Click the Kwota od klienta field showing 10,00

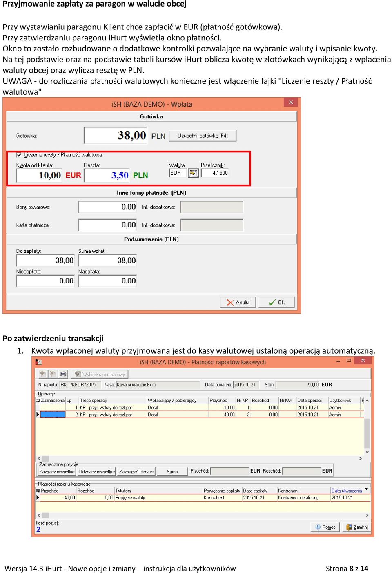39,175
